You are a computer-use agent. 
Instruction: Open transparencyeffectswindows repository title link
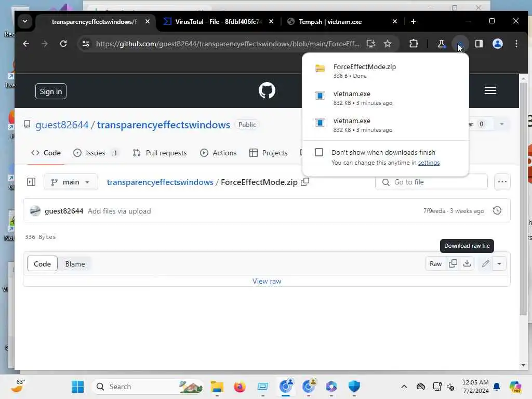click(x=164, y=125)
